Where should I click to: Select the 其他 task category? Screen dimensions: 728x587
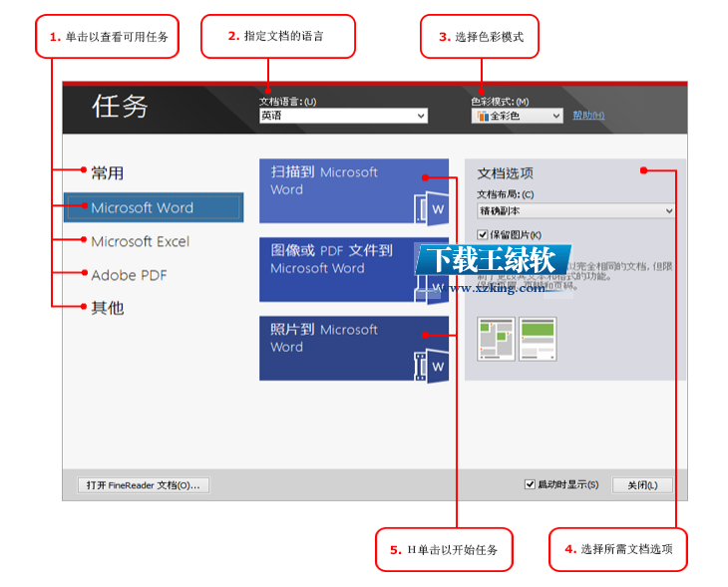click(x=108, y=308)
